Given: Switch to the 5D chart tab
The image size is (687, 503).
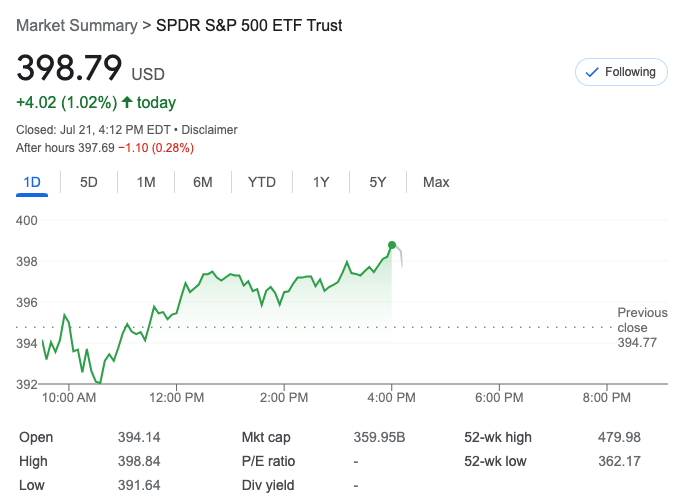Looking at the screenshot, I should tap(89, 182).
